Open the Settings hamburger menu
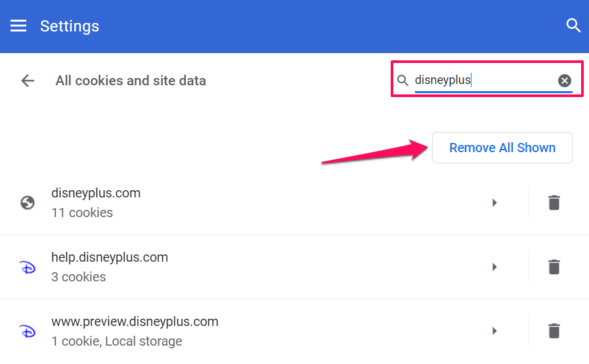Viewport: 589px width, 364px height. tap(18, 26)
